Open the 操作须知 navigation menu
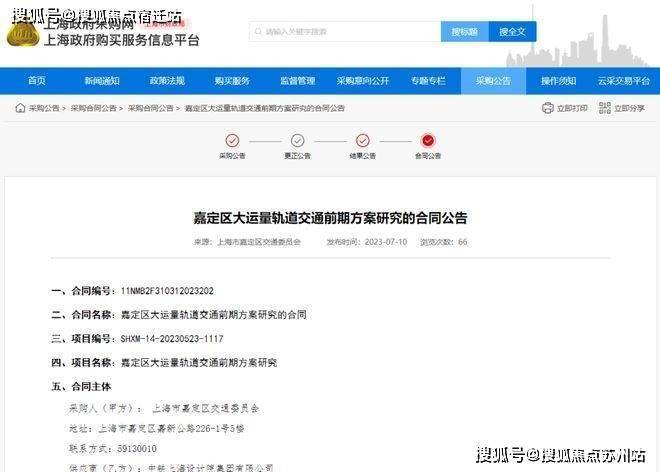Image resolution: width=660 pixels, height=472 pixels. 558,81
